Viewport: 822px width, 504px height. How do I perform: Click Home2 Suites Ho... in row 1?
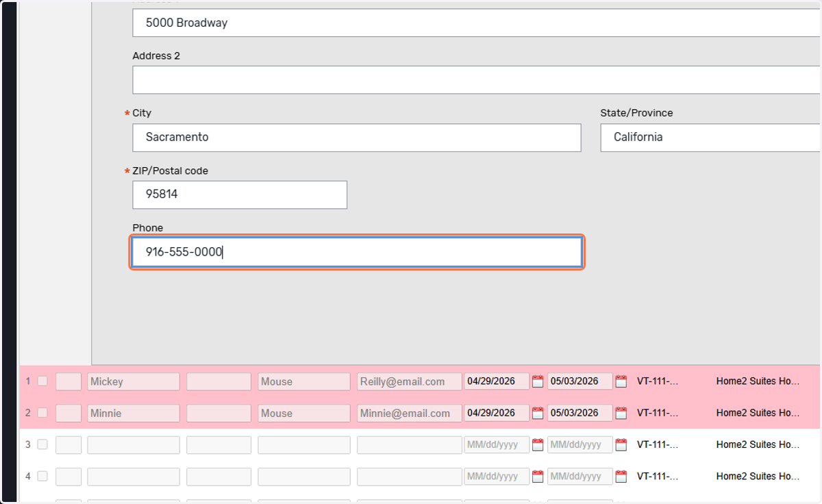[x=758, y=381]
